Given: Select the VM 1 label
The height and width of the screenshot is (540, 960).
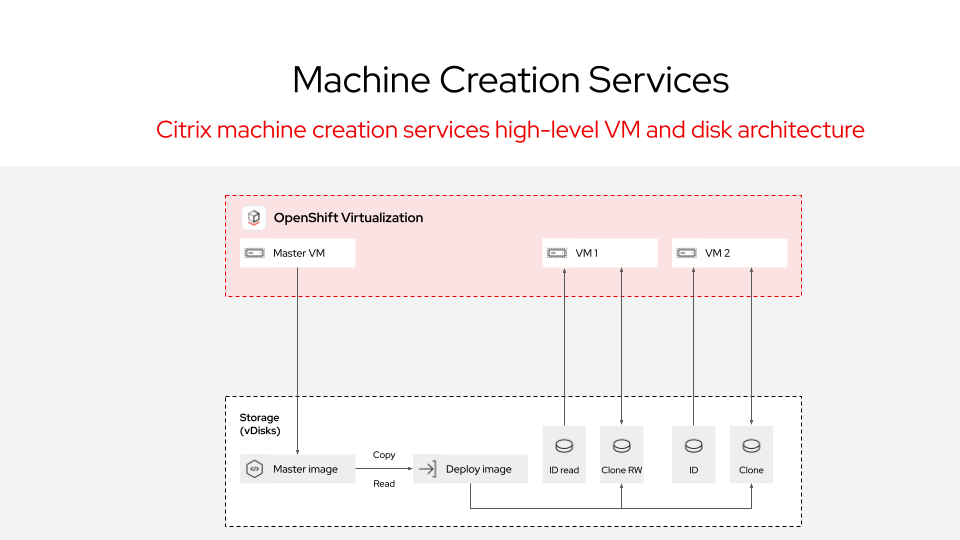Looking at the screenshot, I should point(587,253).
